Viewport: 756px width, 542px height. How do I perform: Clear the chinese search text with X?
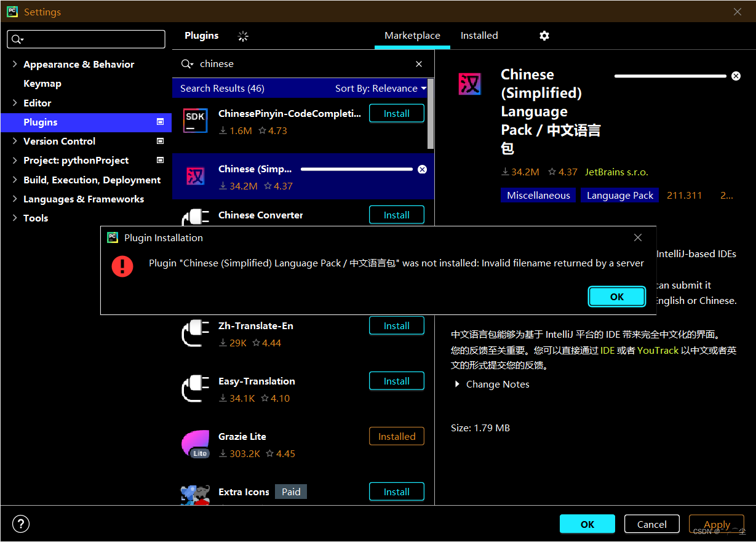click(x=419, y=64)
